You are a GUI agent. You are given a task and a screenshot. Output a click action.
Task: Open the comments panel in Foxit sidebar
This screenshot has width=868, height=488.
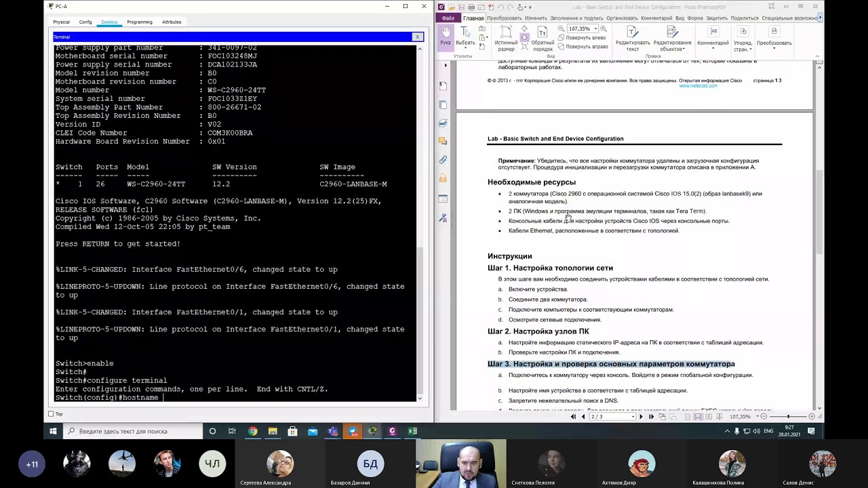(443, 141)
